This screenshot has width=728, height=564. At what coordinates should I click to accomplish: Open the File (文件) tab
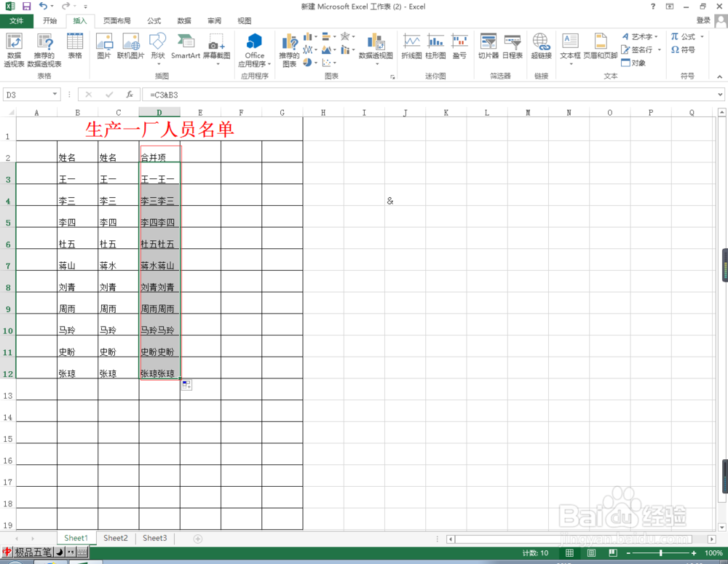pyautogui.click(x=16, y=21)
